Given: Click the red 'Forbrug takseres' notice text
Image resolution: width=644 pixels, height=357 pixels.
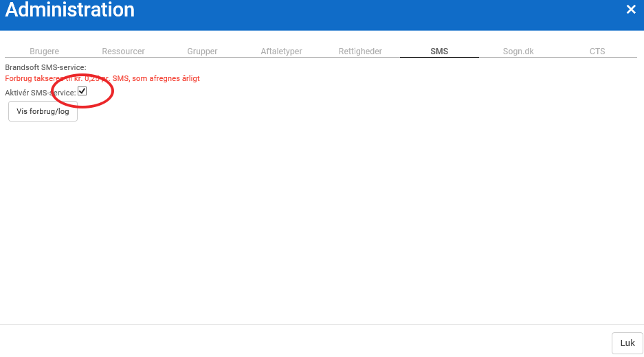Looking at the screenshot, I should 102,78.
